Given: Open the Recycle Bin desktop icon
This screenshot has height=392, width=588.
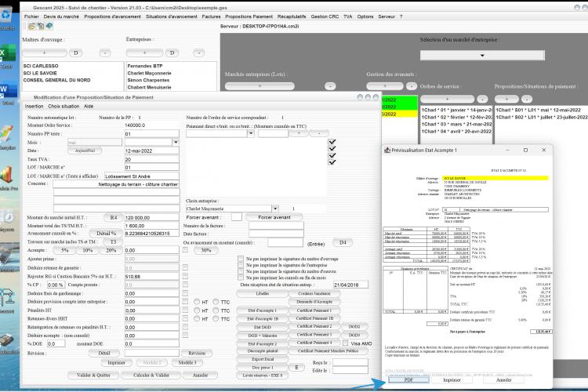Looking at the screenshot, I should tap(7, 19).
